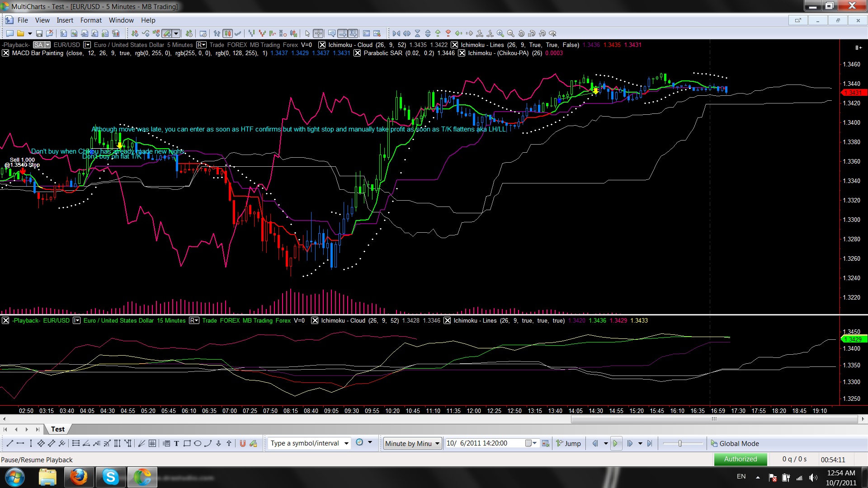Image resolution: width=868 pixels, height=488 pixels.
Task: Open the Insert menu
Action: coord(65,20)
